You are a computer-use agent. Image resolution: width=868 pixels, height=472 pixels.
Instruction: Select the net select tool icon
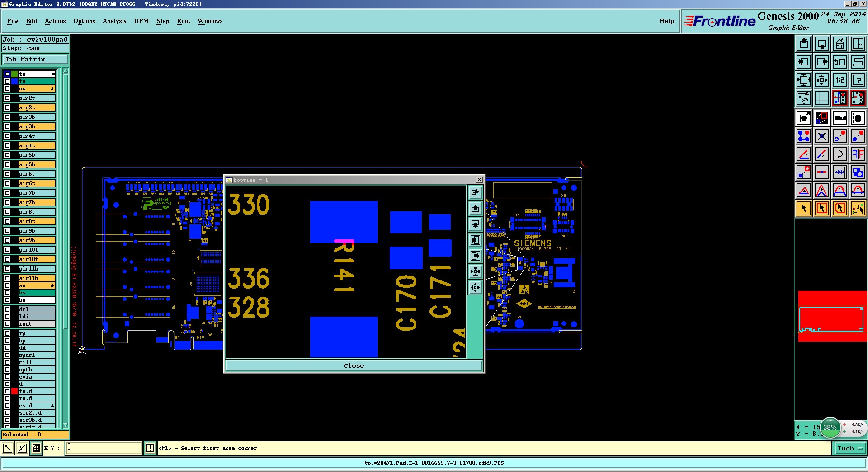click(x=858, y=208)
